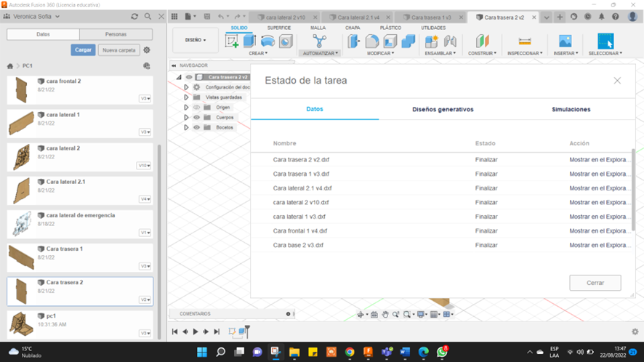Toggle visibility of Cara trasera 2 v2 root
The image size is (644, 362).
189,77
